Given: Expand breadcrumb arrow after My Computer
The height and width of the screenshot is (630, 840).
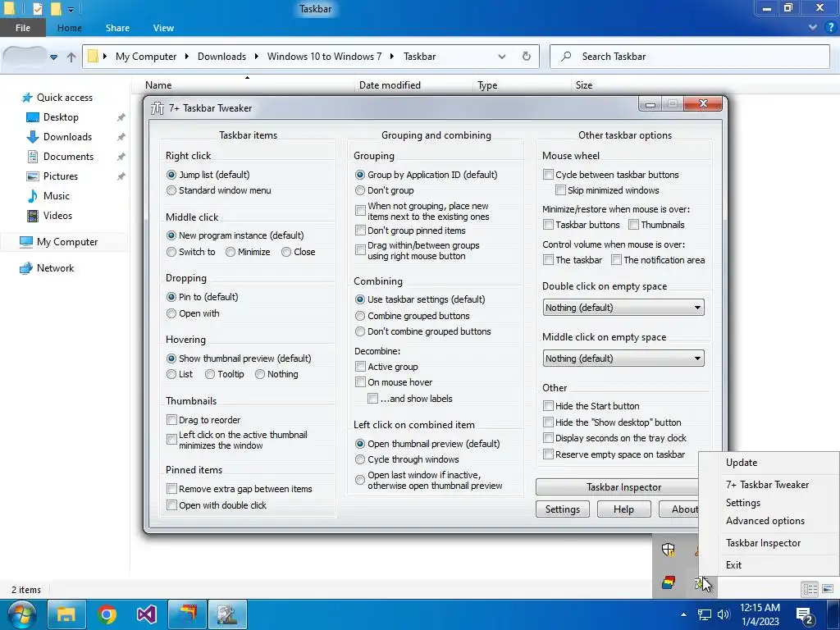Looking at the screenshot, I should [186, 57].
